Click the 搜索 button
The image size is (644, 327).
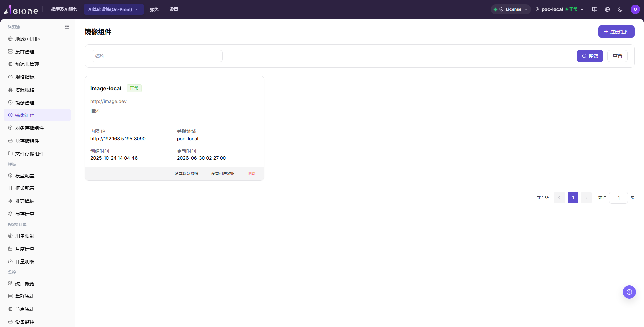590,56
